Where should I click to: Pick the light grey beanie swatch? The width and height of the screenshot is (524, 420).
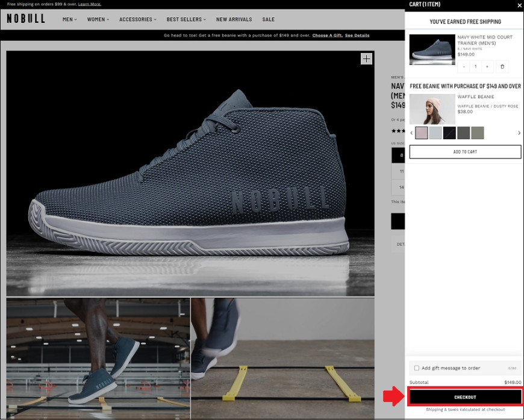pyautogui.click(x=435, y=133)
